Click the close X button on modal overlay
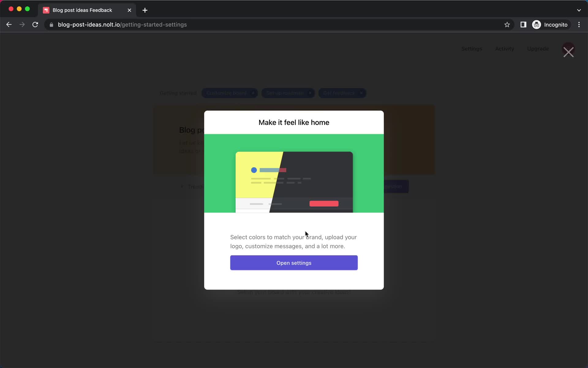Image resolution: width=588 pixels, height=368 pixels. (569, 51)
